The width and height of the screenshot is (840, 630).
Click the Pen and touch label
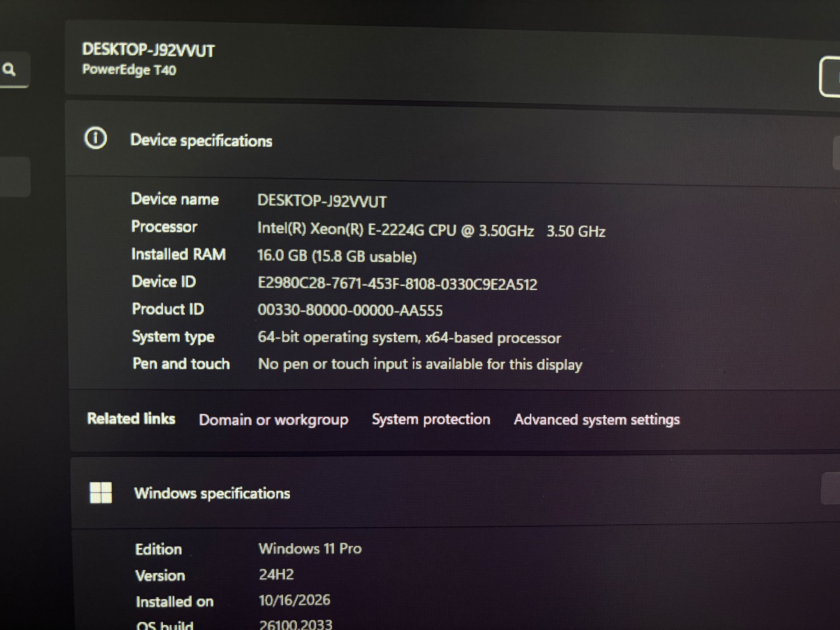(181, 364)
